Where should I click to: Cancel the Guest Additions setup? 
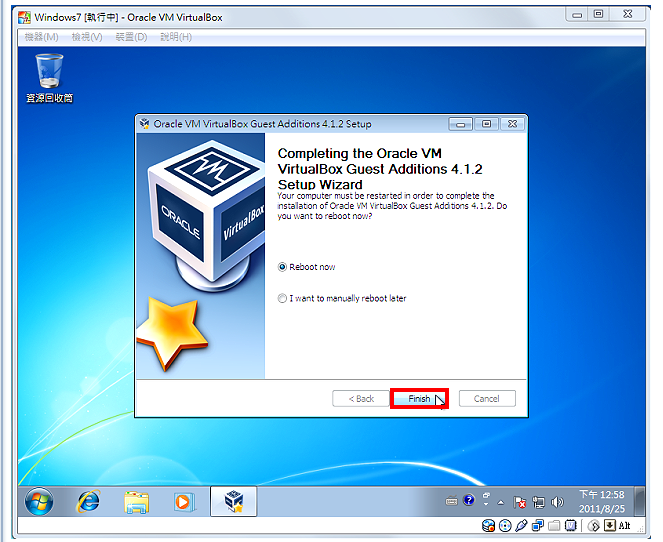pos(487,398)
